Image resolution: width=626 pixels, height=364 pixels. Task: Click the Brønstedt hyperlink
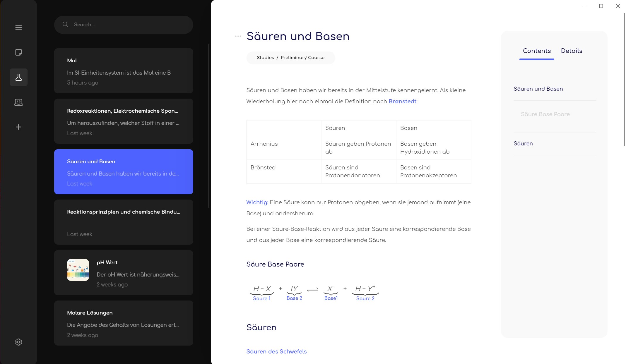(x=402, y=102)
